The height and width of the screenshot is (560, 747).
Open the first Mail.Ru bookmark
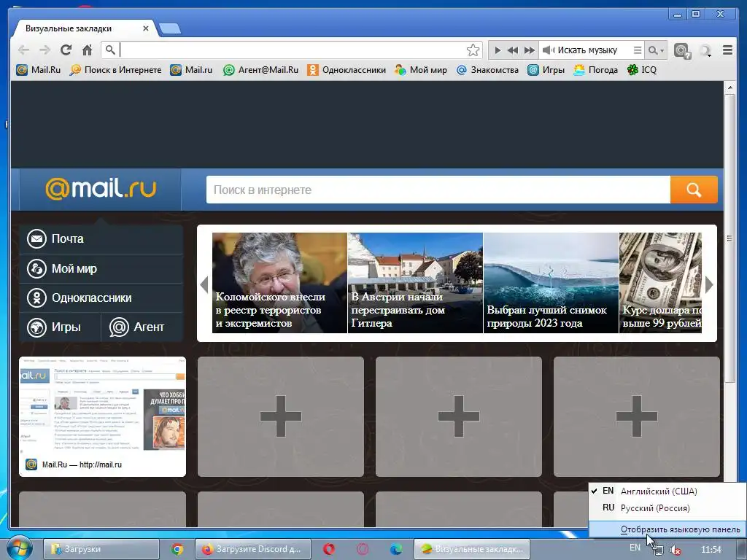pyautogui.click(x=39, y=70)
